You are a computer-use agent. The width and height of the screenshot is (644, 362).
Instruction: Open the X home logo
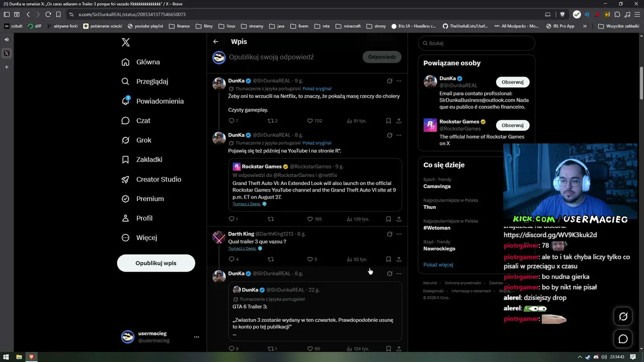(126, 43)
